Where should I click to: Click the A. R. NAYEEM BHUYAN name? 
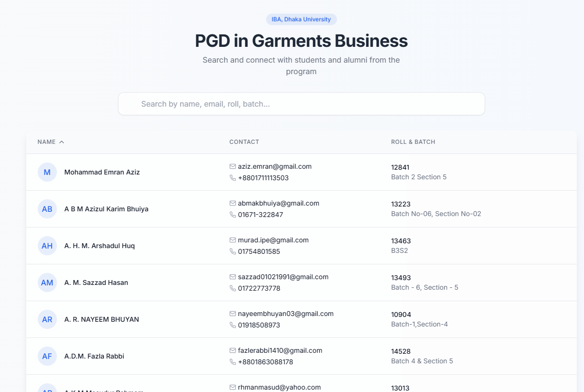pos(101,319)
